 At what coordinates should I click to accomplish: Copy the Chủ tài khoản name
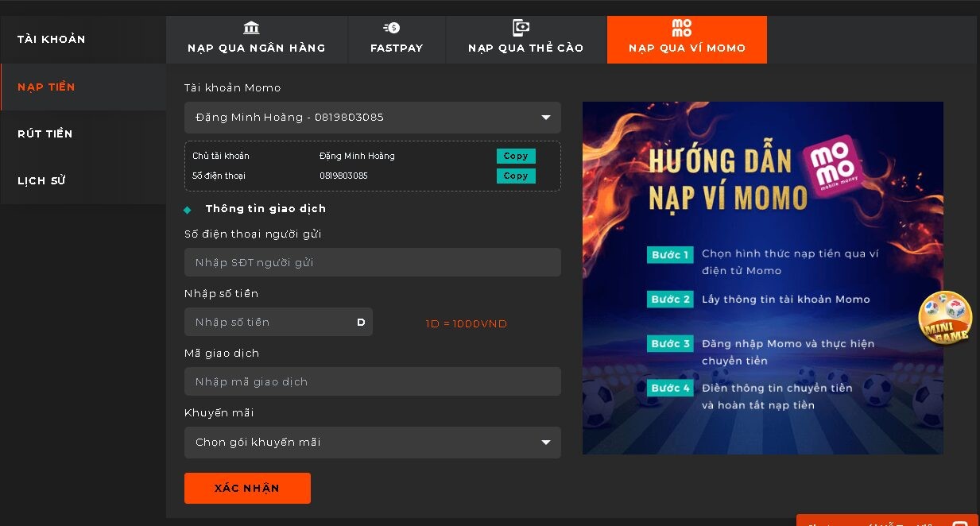pyautogui.click(x=516, y=156)
